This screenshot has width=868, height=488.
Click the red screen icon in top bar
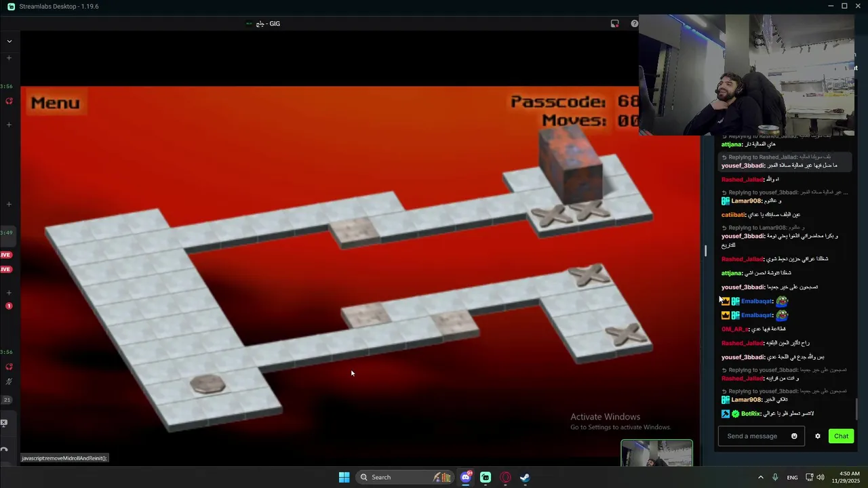point(614,23)
